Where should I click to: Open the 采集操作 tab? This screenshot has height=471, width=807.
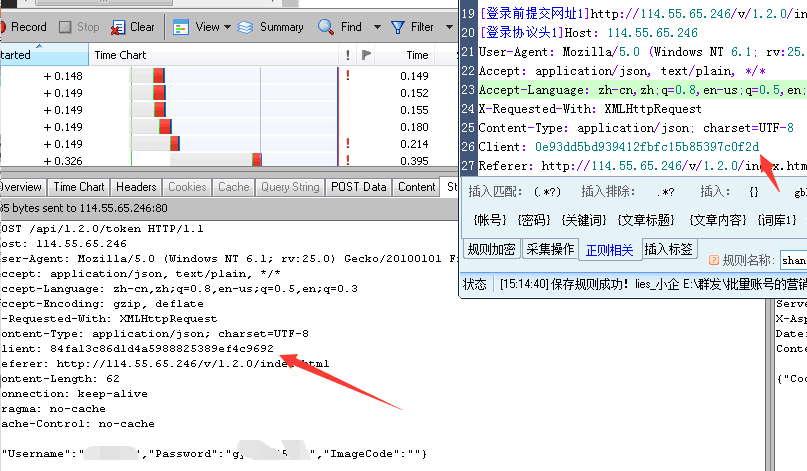tap(550, 249)
